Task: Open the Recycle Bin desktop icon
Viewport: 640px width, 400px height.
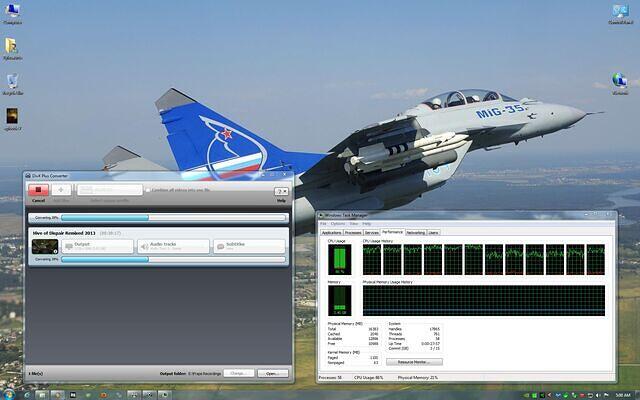Action: [13, 82]
